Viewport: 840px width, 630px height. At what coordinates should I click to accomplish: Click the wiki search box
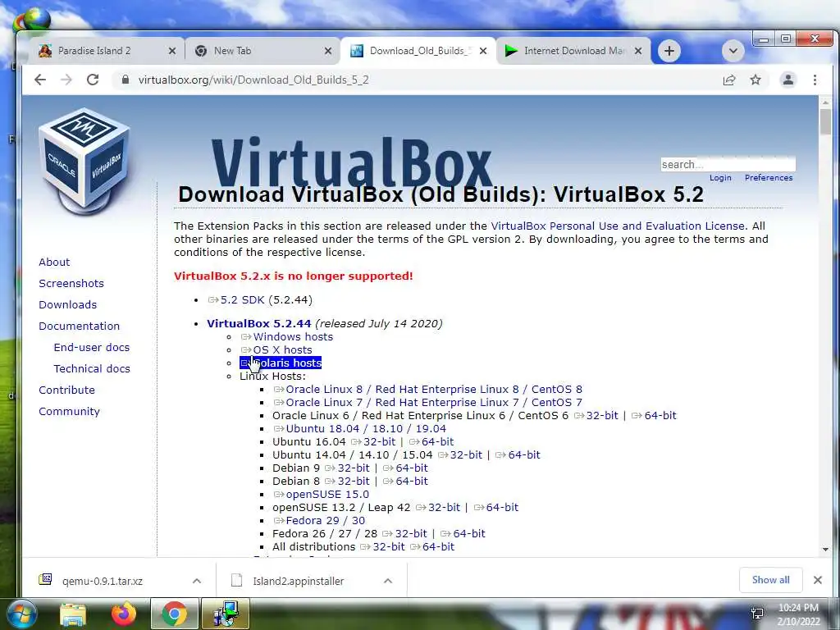click(728, 164)
